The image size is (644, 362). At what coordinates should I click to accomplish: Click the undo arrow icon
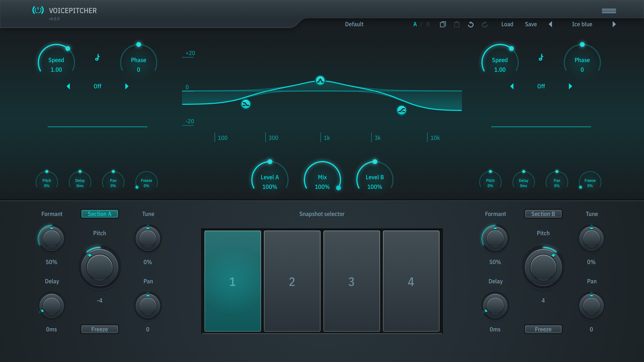pyautogui.click(x=470, y=24)
